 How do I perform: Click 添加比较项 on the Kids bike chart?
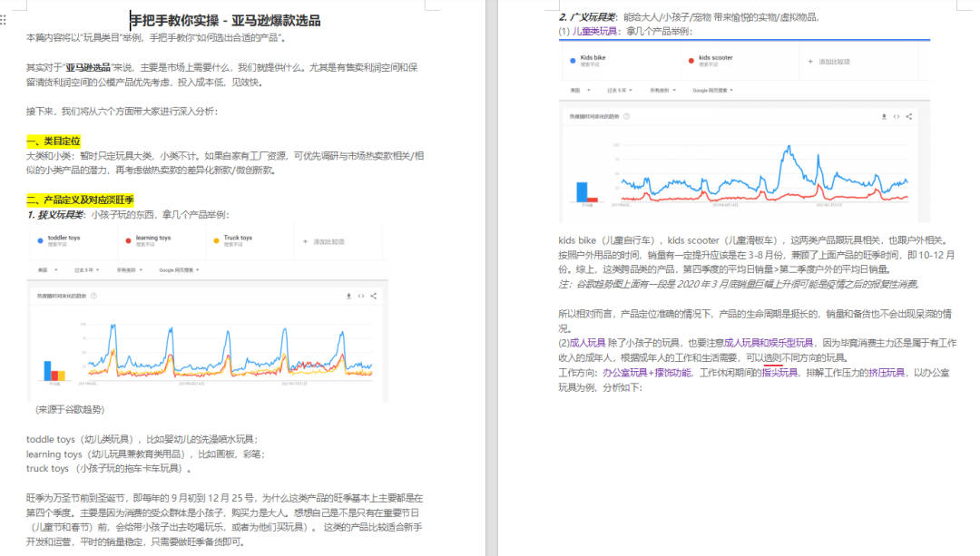click(834, 61)
